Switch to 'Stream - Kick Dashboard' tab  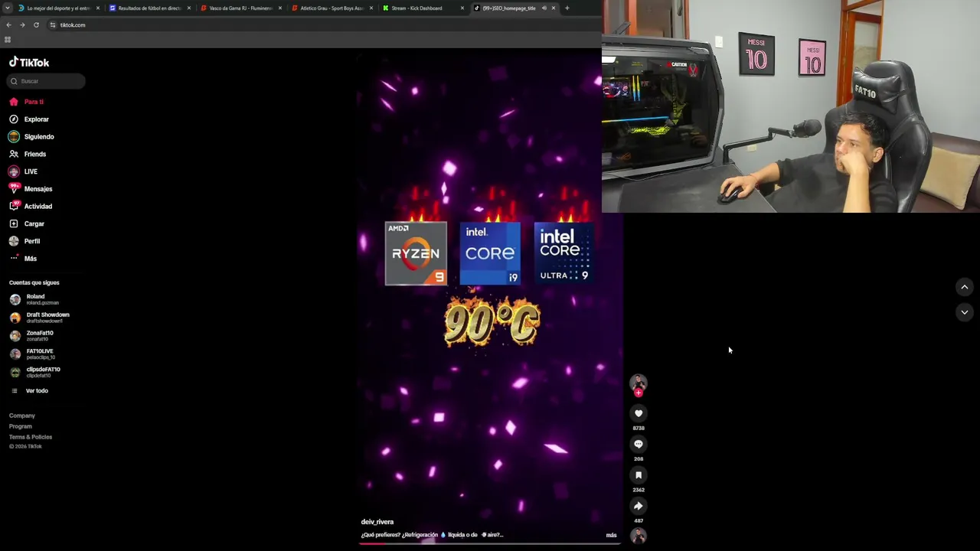coord(423,8)
